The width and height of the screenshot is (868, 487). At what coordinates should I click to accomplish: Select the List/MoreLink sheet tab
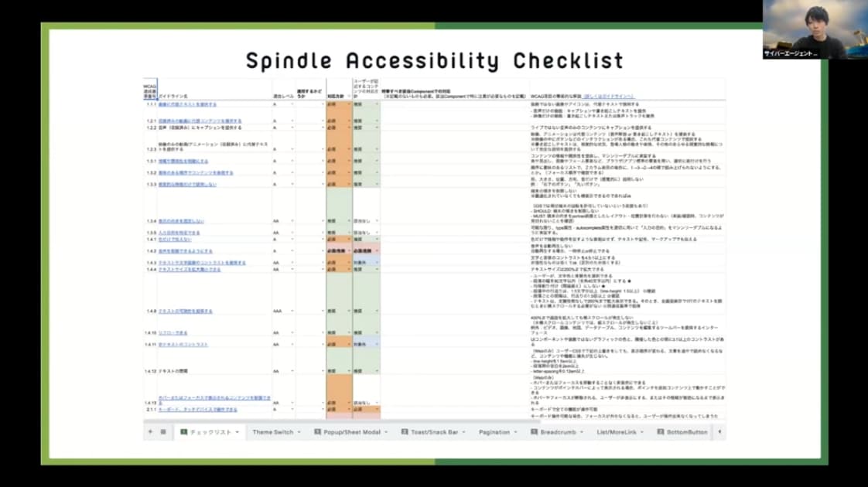coord(617,432)
